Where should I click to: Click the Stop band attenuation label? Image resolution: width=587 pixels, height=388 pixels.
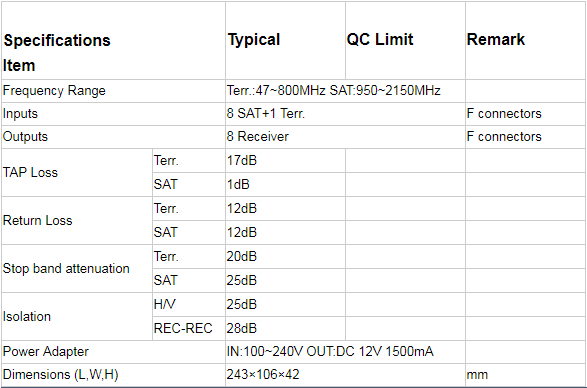(66, 268)
